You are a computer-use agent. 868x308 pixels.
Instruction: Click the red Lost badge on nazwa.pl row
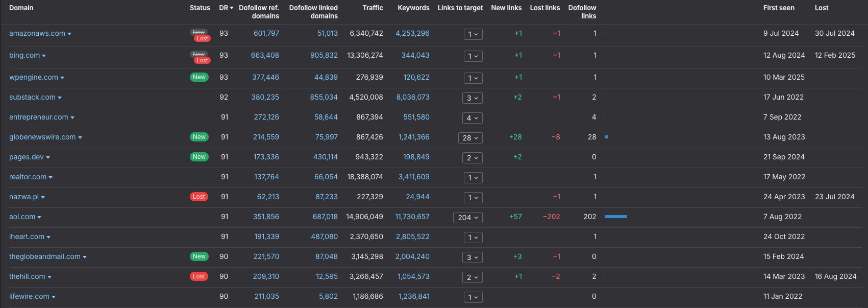coord(199,197)
